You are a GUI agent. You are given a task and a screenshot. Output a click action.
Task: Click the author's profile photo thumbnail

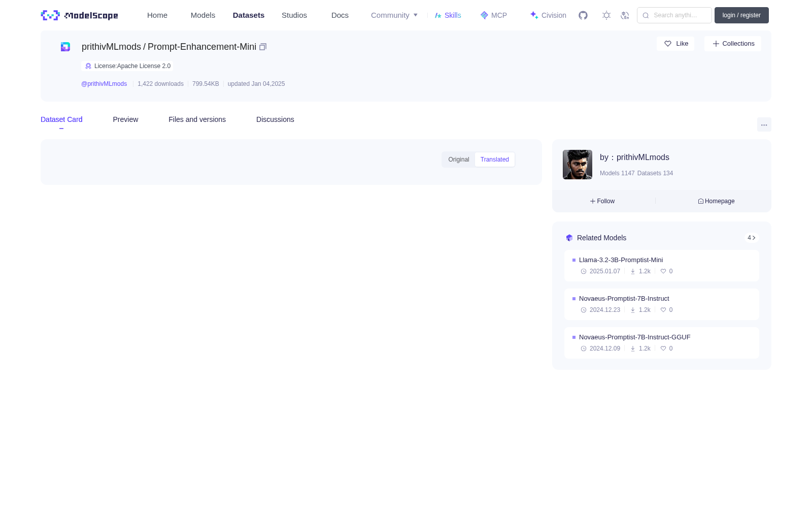tap(578, 165)
